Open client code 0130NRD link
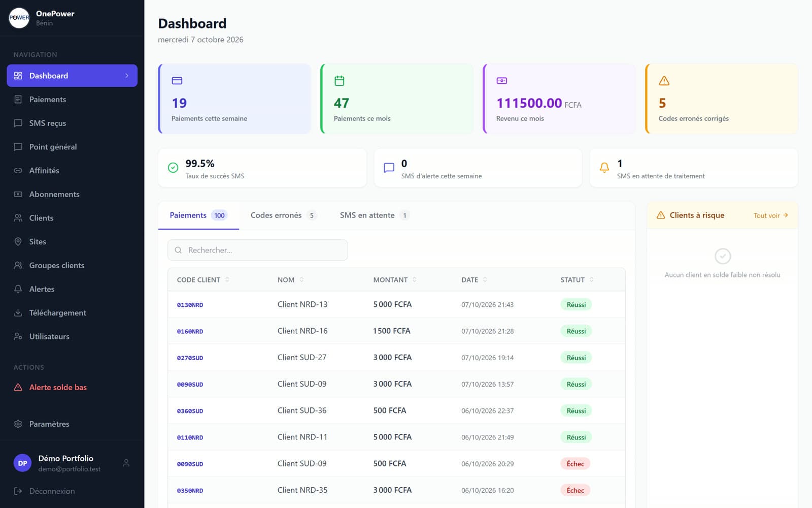Image resolution: width=812 pixels, height=508 pixels. pyautogui.click(x=190, y=305)
